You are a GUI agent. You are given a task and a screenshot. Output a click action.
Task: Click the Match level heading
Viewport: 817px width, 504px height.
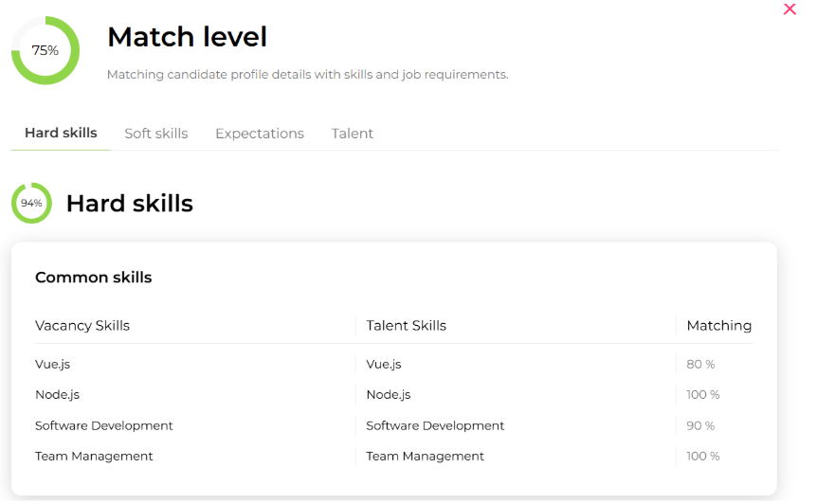(x=187, y=37)
